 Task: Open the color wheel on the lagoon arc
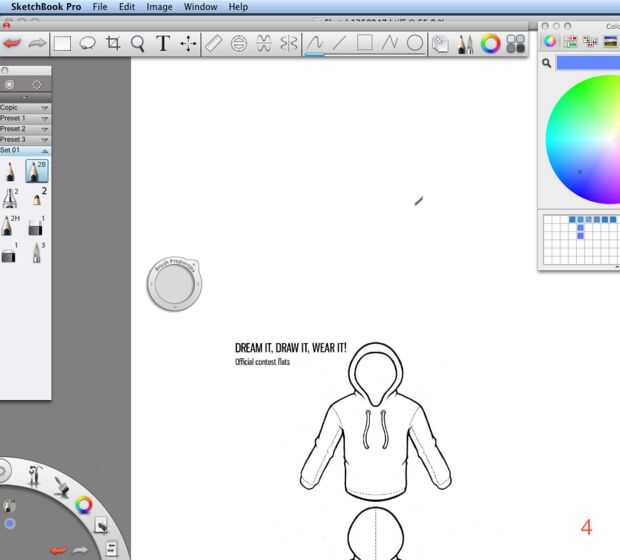point(84,505)
